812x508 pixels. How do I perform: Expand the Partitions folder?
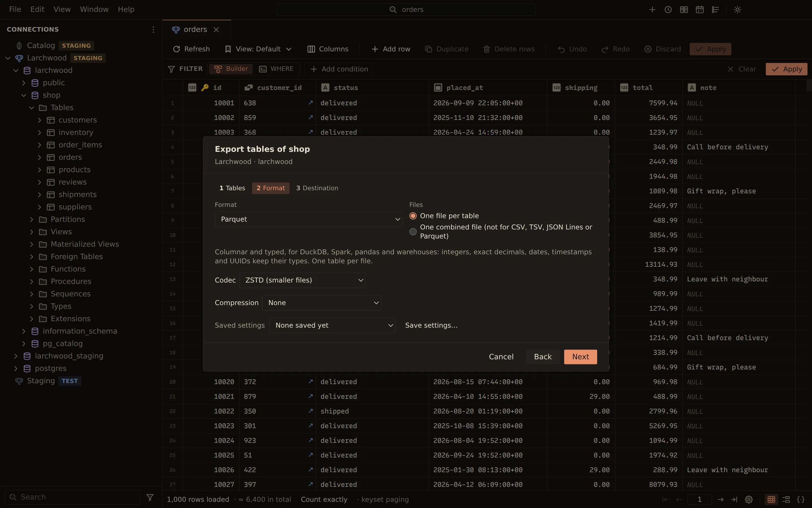tap(32, 219)
